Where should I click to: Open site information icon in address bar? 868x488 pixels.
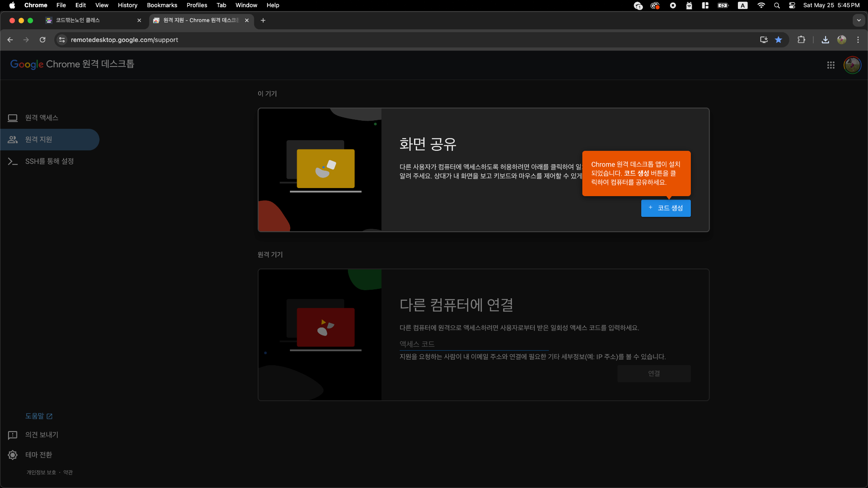click(62, 40)
